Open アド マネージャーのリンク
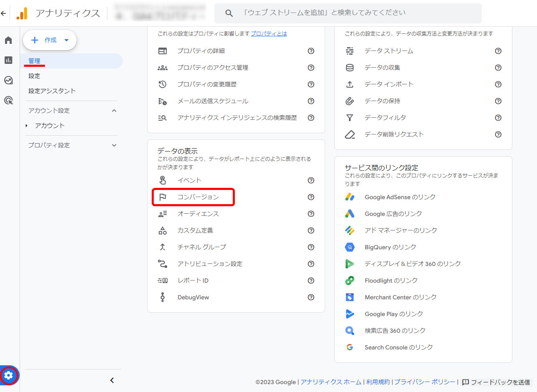 (x=401, y=230)
